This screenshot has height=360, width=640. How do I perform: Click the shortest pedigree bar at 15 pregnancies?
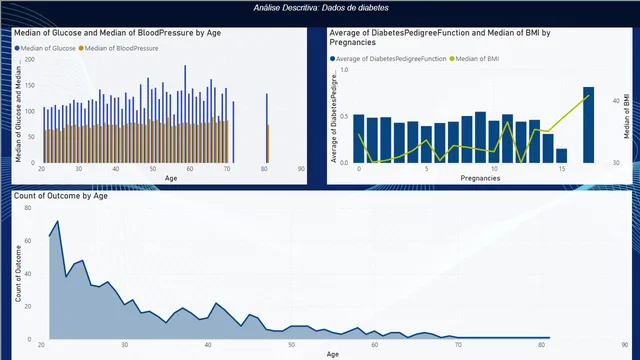pos(561,156)
